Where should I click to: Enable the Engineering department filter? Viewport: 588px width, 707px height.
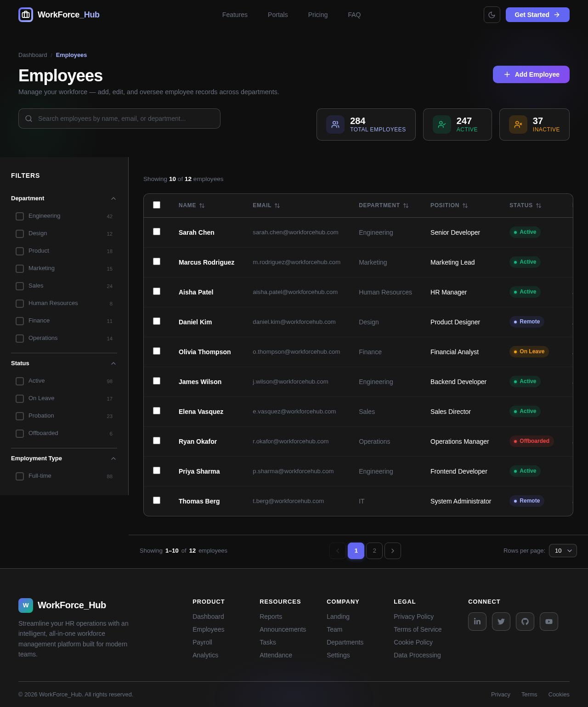click(x=20, y=216)
